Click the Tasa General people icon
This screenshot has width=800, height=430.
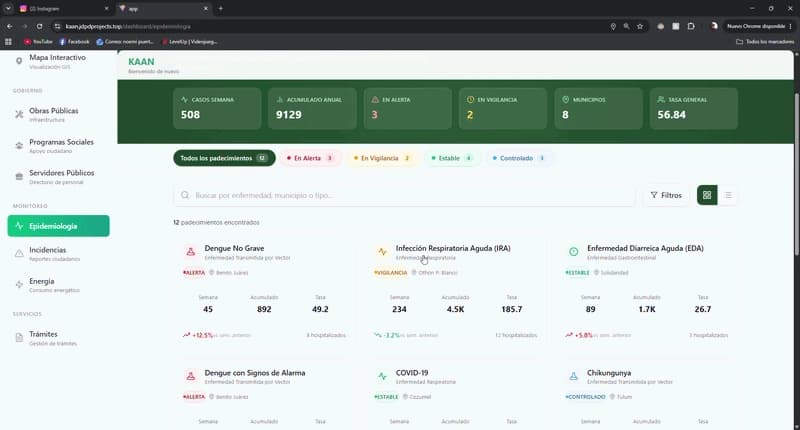coord(661,99)
